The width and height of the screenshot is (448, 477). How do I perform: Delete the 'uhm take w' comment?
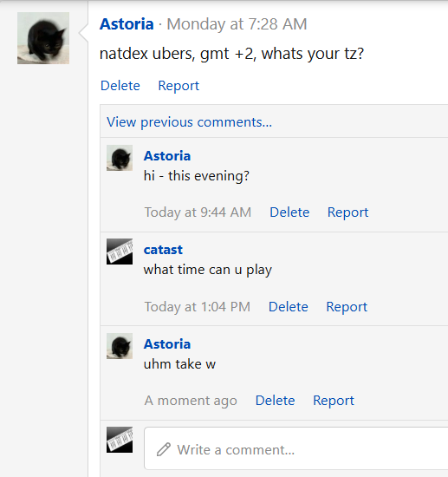pyautogui.click(x=275, y=401)
